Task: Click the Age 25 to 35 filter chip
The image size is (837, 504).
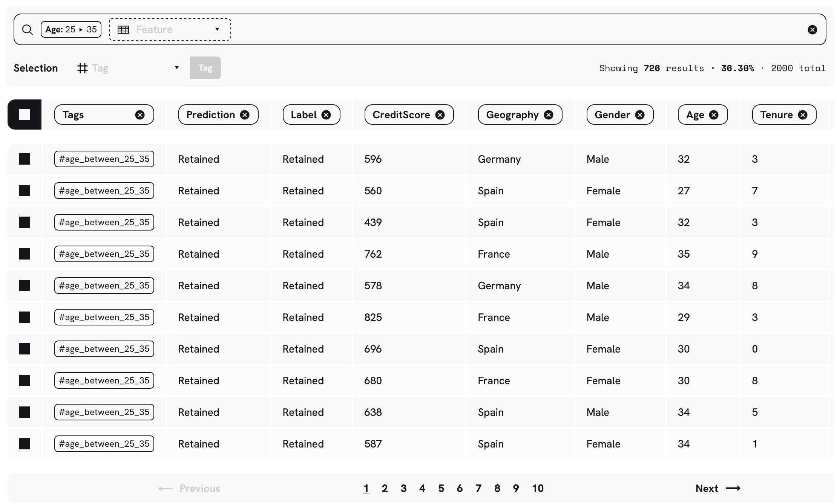Action: click(71, 29)
